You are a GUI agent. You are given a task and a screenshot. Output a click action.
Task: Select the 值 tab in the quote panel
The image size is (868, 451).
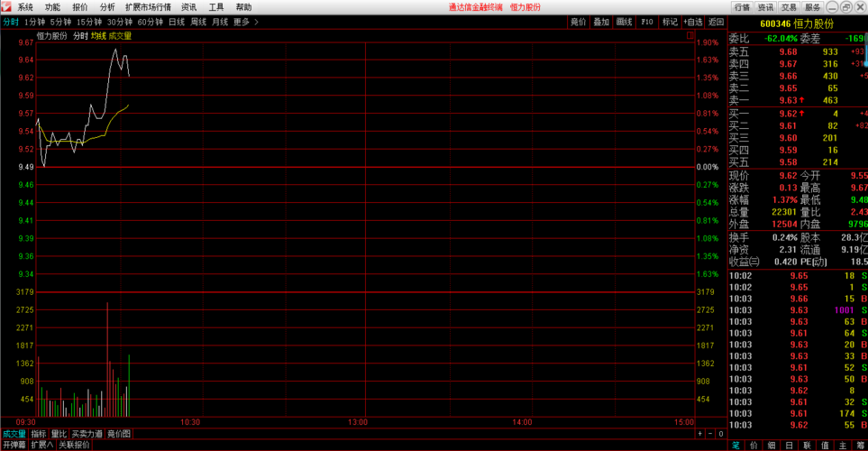tap(825, 446)
